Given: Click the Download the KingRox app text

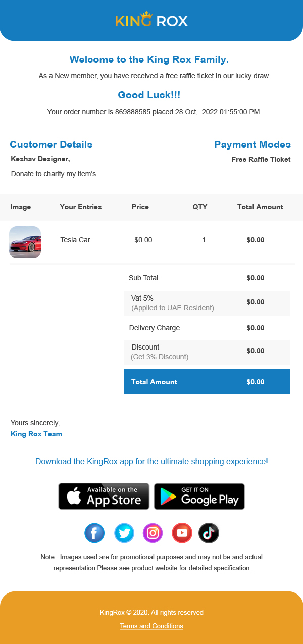Looking at the screenshot, I should click(x=151, y=462).
